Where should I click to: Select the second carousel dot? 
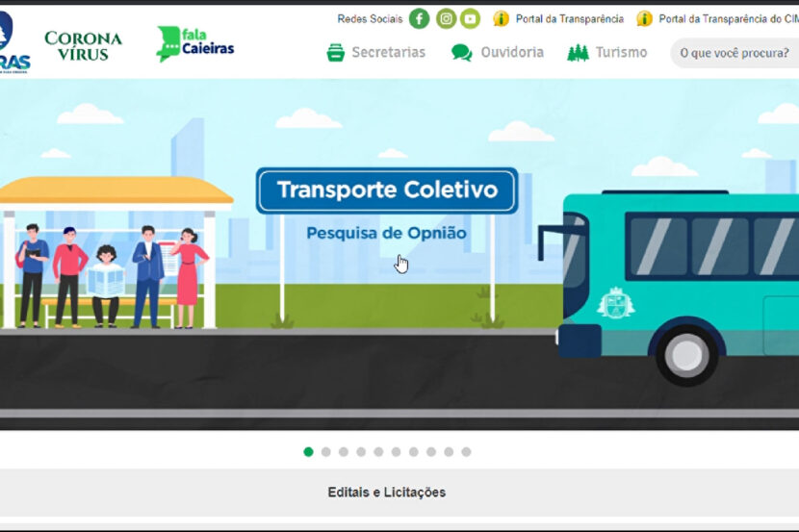pyautogui.click(x=325, y=451)
